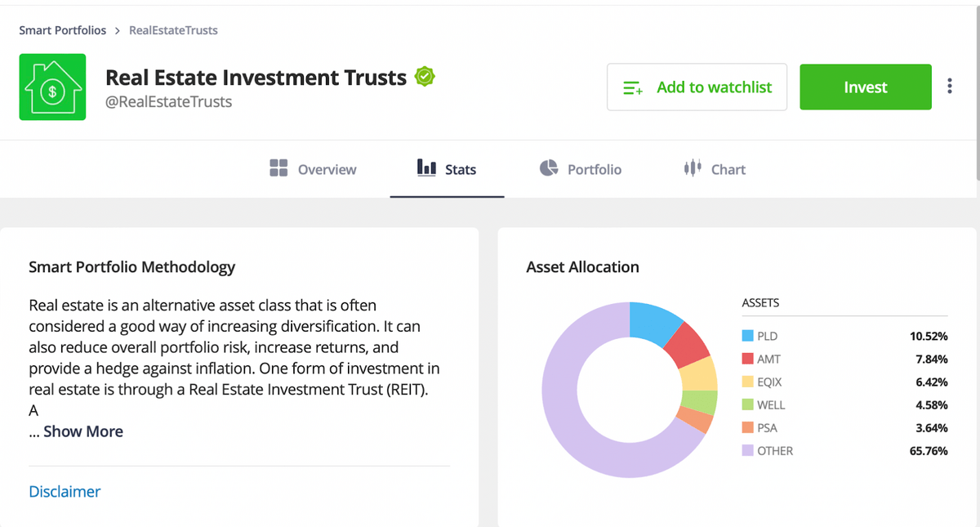Click the breadcrumb chevron separator

pyautogui.click(x=118, y=30)
